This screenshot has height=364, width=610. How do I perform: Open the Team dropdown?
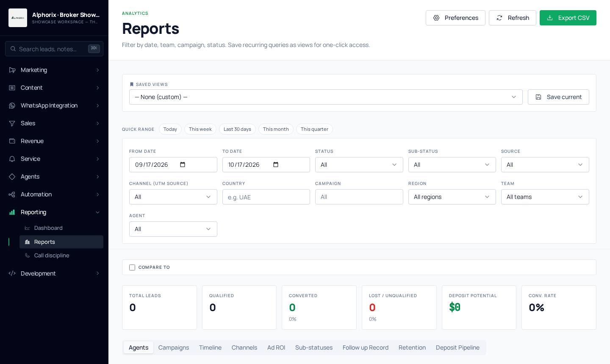pyautogui.click(x=545, y=197)
